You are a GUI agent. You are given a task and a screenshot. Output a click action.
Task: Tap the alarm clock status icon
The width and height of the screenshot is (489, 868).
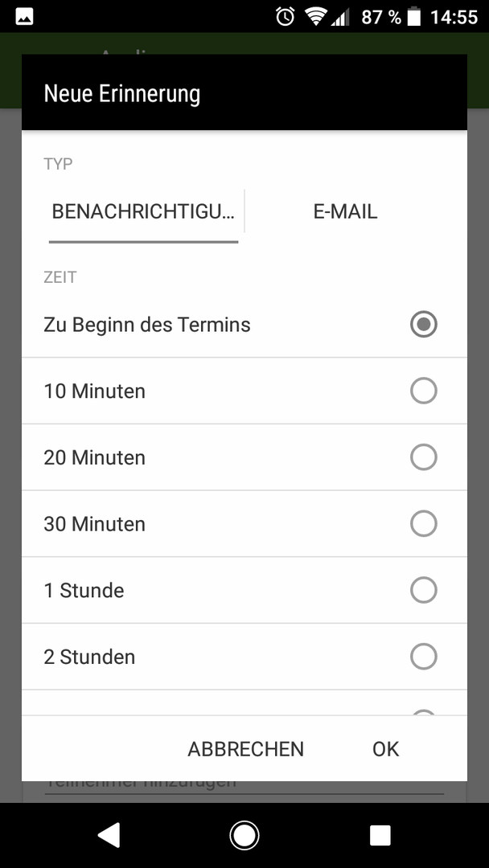click(286, 17)
